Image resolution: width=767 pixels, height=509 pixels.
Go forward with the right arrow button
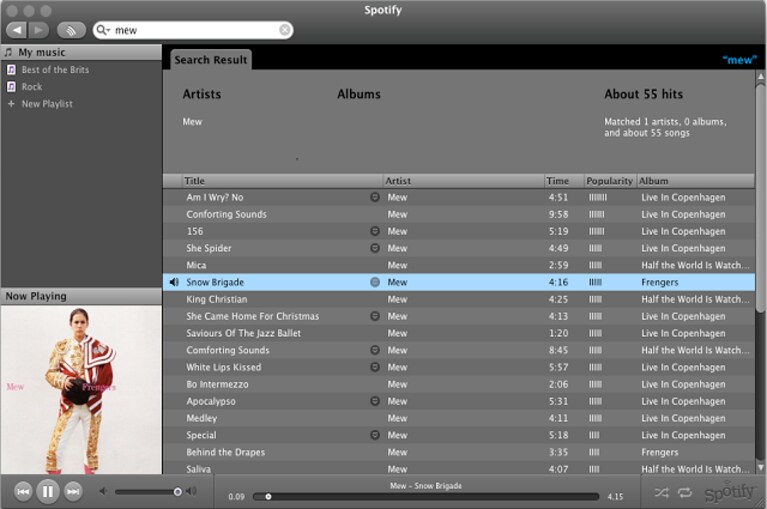pyautogui.click(x=39, y=30)
